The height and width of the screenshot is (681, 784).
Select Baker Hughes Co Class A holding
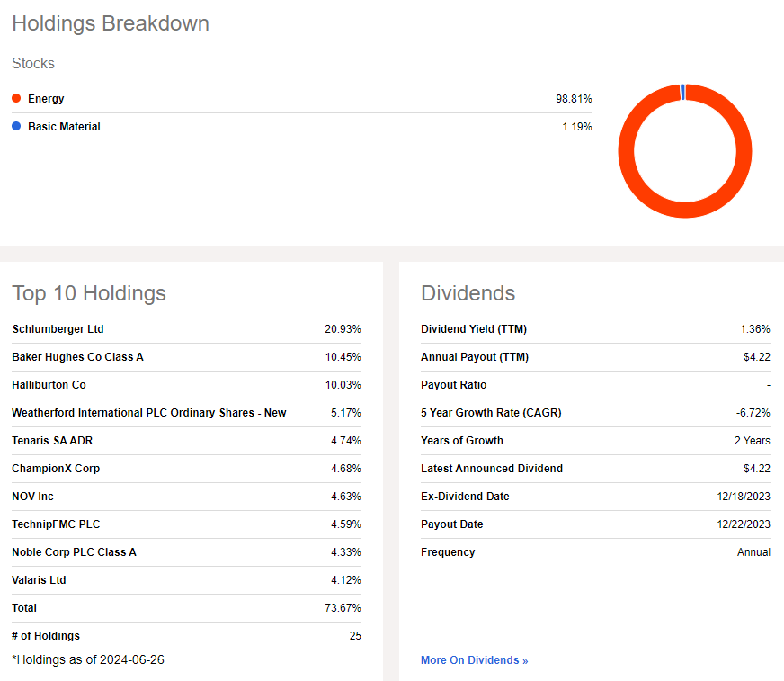click(77, 357)
